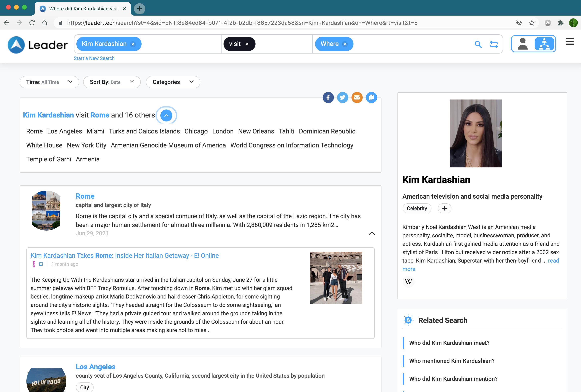The width and height of the screenshot is (581, 392).
Task: Search Who did Kim Kardashian meet
Action: pos(449,343)
